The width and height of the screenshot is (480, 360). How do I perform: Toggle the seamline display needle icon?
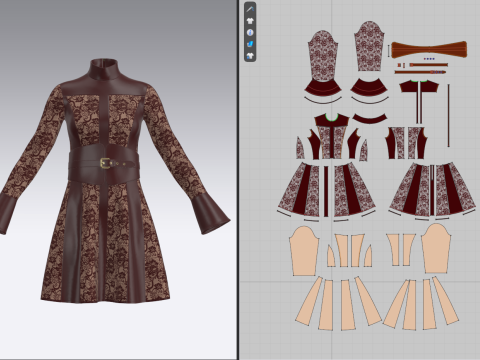point(250,9)
